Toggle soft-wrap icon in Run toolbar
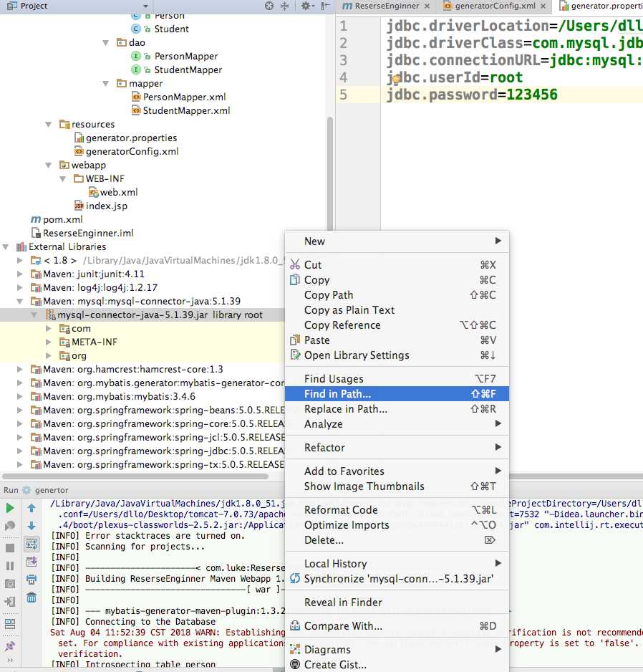Image resolution: width=643 pixels, height=672 pixels. [x=32, y=544]
